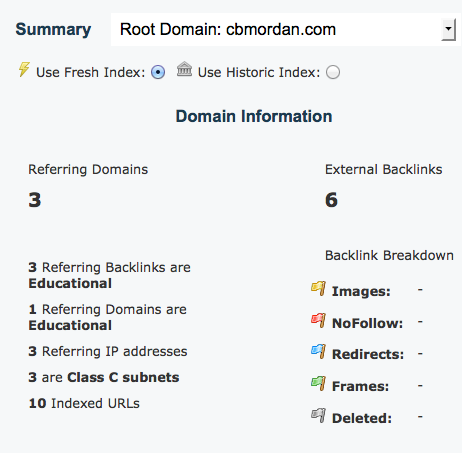Select the Use Historic Index radio button

pos(333,72)
